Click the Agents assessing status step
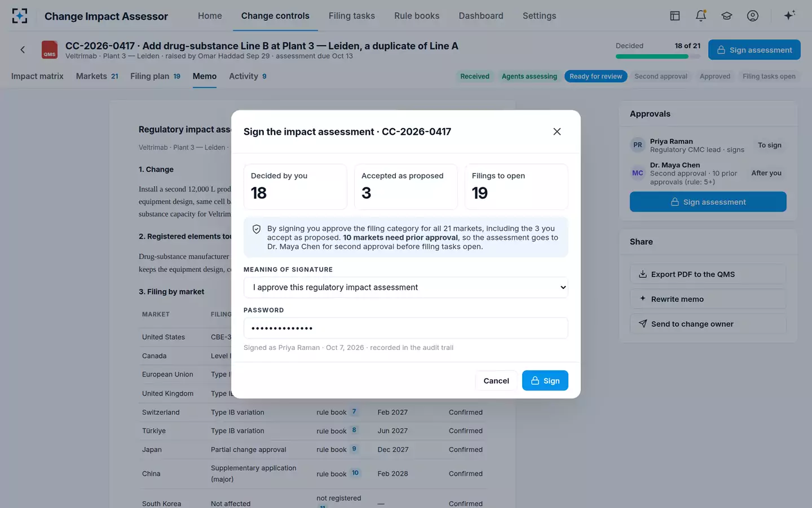The height and width of the screenshot is (508, 812). (x=529, y=76)
